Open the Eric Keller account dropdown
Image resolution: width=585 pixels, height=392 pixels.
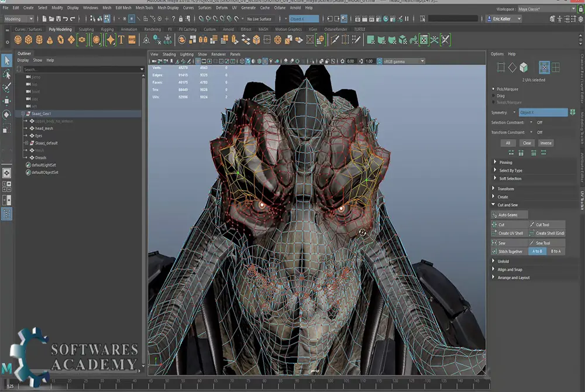(504, 19)
